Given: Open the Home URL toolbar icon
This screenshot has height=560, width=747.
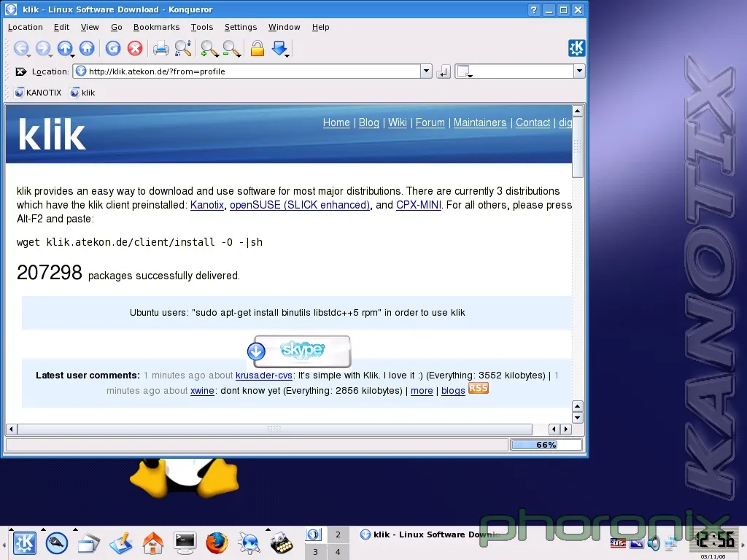Looking at the screenshot, I should coord(87,48).
